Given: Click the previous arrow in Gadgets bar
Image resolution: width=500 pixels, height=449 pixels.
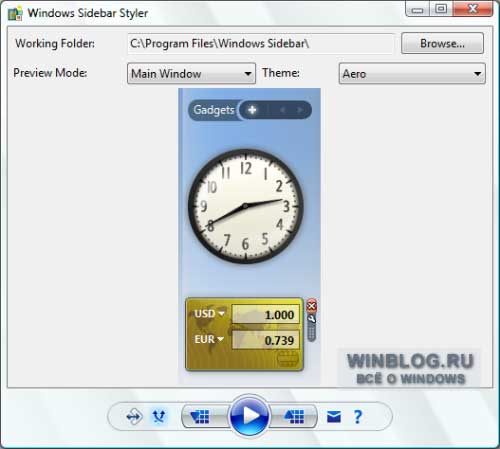Looking at the screenshot, I should [283, 110].
